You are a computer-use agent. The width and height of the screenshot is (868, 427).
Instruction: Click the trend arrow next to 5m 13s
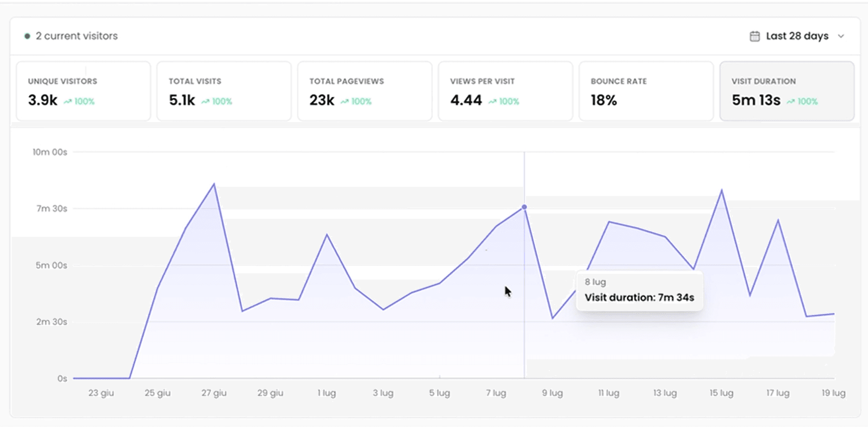(791, 101)
